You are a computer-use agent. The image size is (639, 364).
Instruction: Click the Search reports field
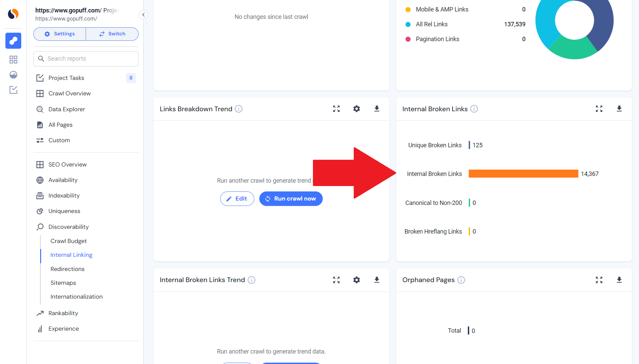click(86, 58)
